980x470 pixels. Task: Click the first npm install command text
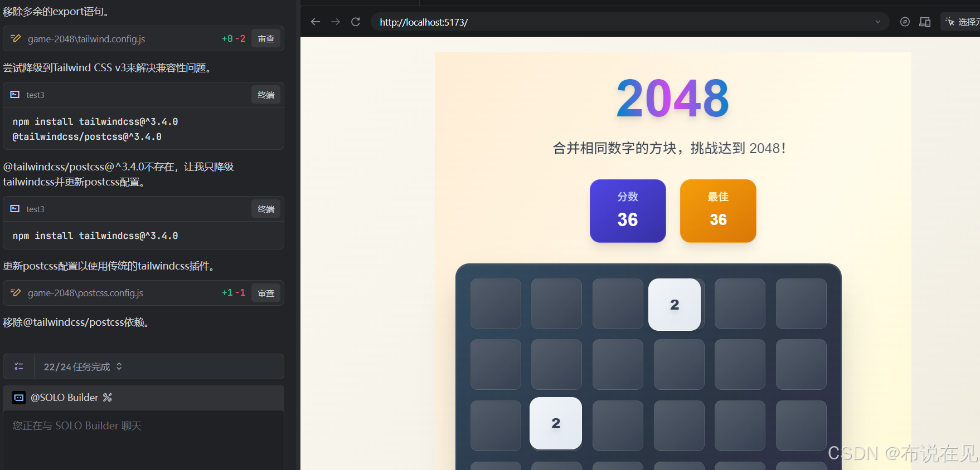tap(95, 129)
